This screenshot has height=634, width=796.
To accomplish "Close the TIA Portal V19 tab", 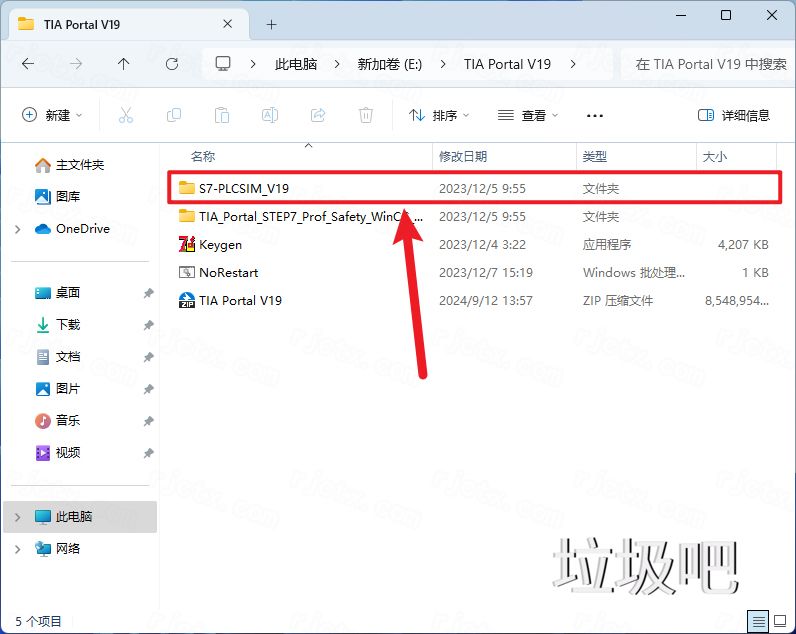I will click(227, 24).
